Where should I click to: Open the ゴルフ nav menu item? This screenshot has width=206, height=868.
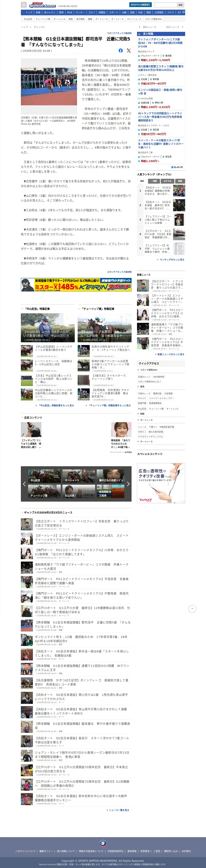[92, 13]
